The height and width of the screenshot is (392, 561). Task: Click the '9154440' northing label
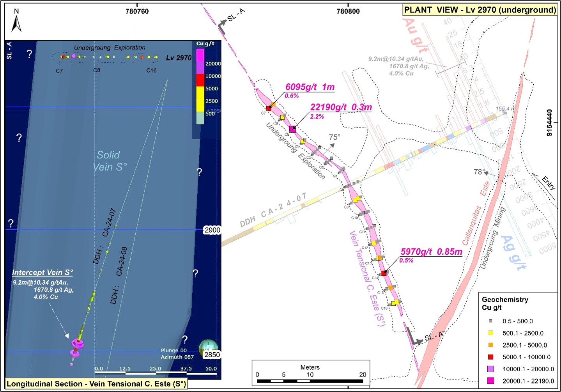pyautogui.click(x=549, y=122)
